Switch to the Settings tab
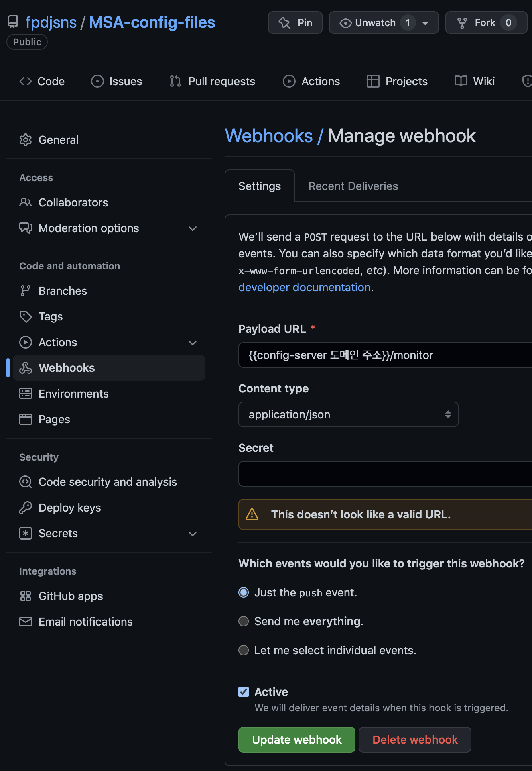The width and height of the screenshot is (532, 771). 260,186
